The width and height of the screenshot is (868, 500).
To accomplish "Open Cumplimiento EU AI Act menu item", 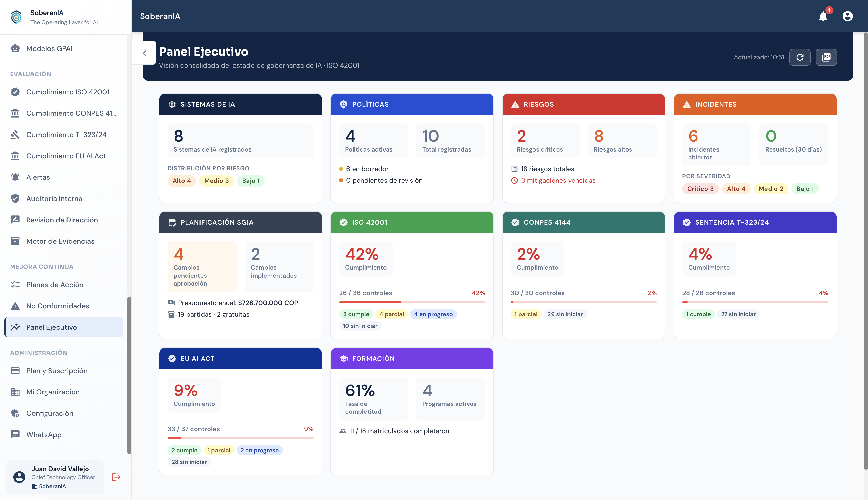I will pyautogui.click(x=64, y=156).
